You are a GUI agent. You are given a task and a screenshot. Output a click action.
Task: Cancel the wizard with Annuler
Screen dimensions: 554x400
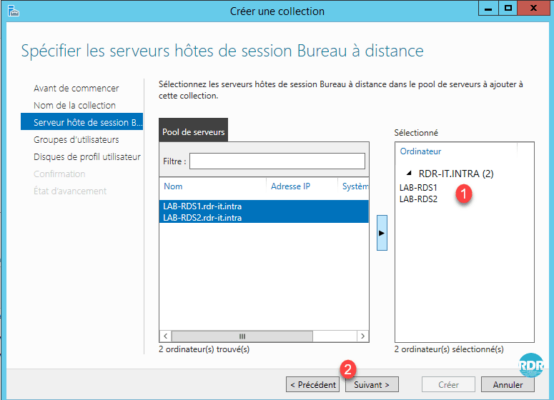tap(508, 384)
